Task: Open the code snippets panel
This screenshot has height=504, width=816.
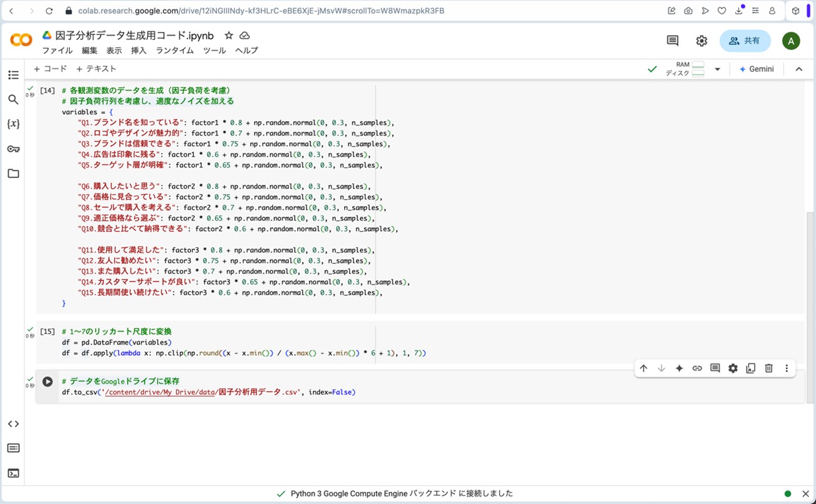Action: [13, 424]
